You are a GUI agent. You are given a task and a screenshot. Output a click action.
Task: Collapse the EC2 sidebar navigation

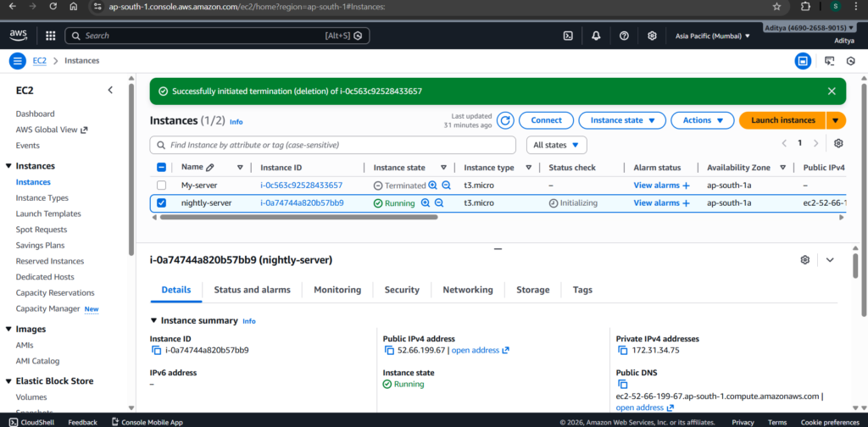click(110, 90)
